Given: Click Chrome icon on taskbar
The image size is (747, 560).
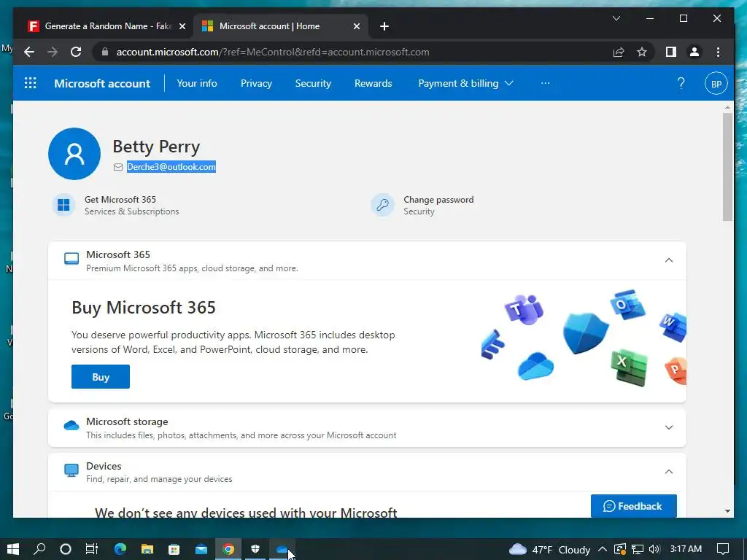Looking at the screenshot, I should (x=228, y=549).
